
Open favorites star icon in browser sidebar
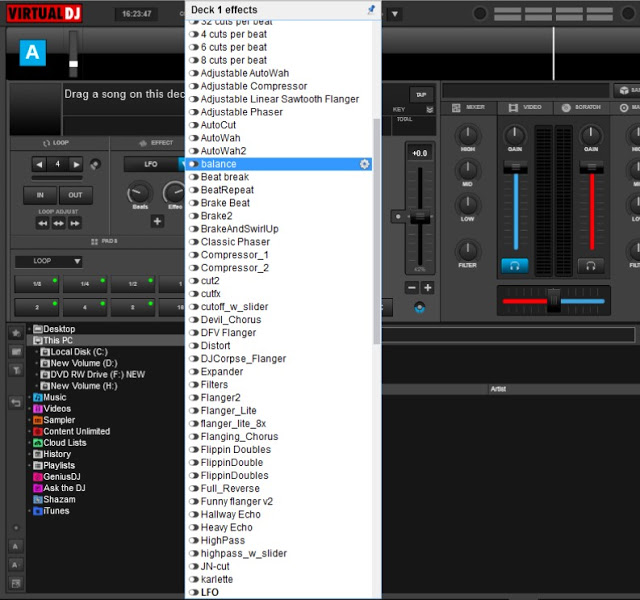pyautogui.click(x=16, y=333)
